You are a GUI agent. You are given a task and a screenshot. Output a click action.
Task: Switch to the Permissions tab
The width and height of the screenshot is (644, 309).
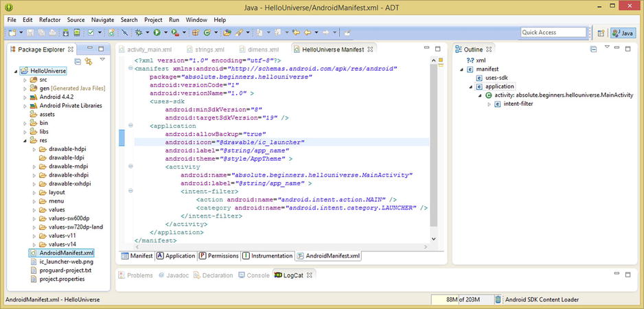tap(218, 256)
